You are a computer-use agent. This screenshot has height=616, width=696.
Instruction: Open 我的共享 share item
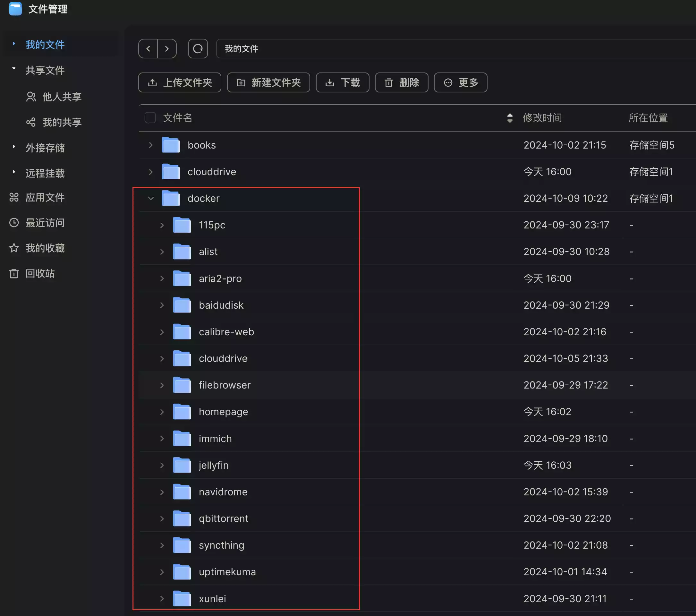coord(62,122)
